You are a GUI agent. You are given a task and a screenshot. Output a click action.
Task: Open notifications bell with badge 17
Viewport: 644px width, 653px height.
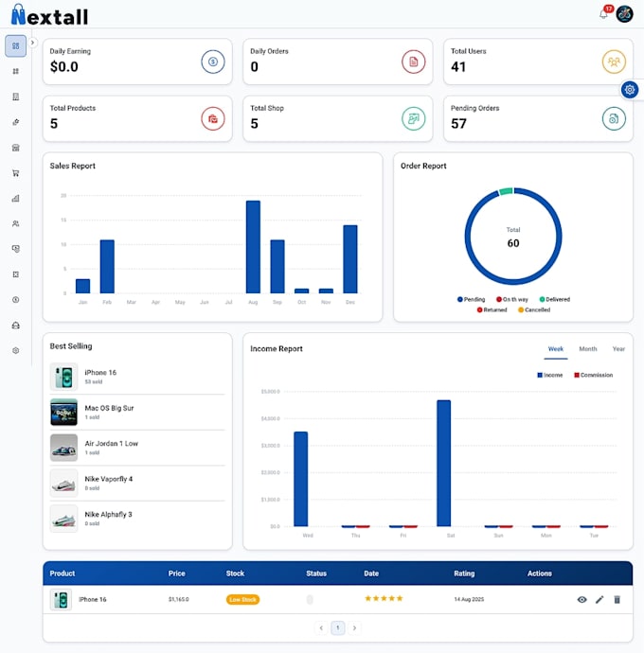pos(604,14)
